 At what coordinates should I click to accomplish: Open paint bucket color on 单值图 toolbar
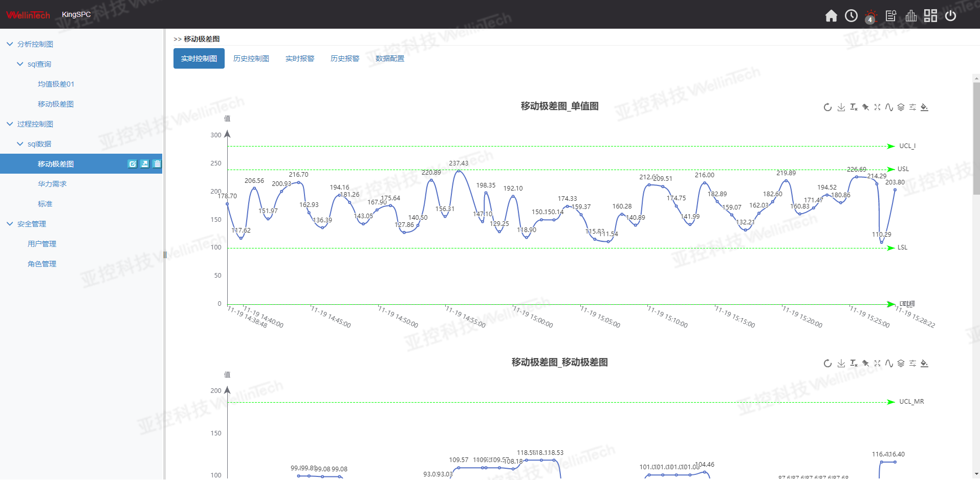(924, 107)
